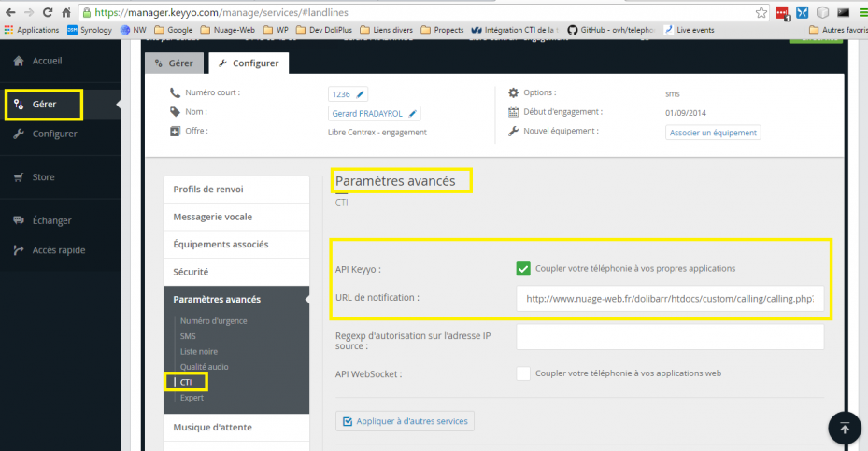Select Liste noire submenu item
The image size is (868, 451).
pyautogui.click(x=199, y=351)
